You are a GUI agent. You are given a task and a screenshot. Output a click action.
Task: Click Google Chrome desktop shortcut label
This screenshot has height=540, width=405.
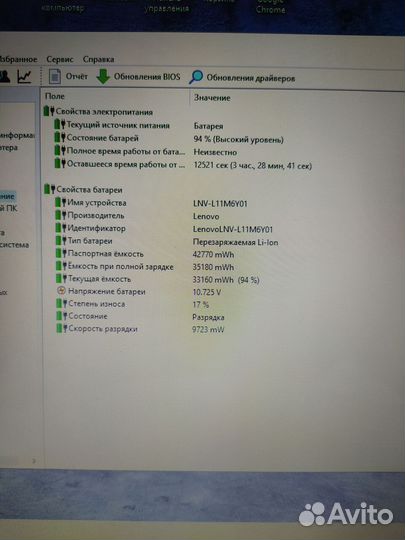coord(270,7)
